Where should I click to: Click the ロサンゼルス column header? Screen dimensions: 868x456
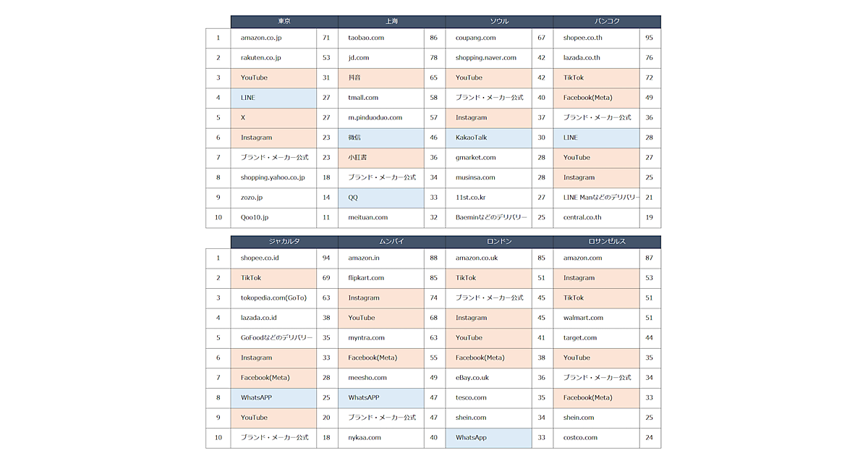pos(607,242)
